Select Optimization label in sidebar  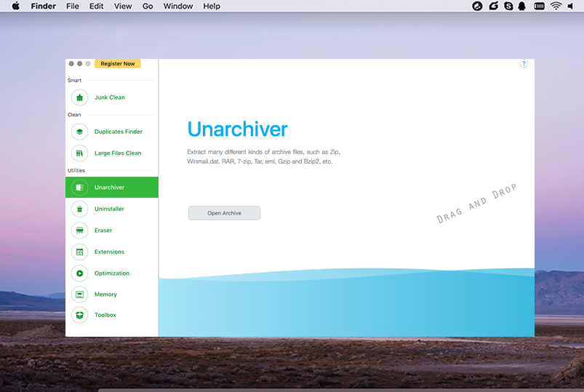[x=112, y=273]
